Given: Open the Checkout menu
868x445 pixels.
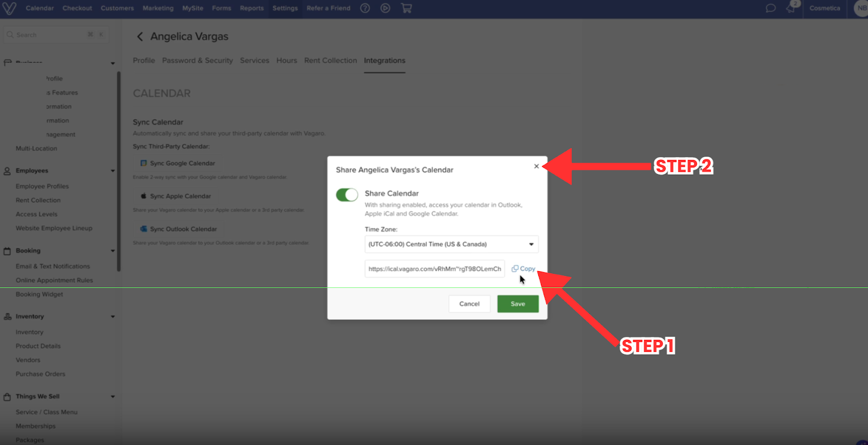Looking at the screenshot, I should pyautogui.click(x=77, y=8).
